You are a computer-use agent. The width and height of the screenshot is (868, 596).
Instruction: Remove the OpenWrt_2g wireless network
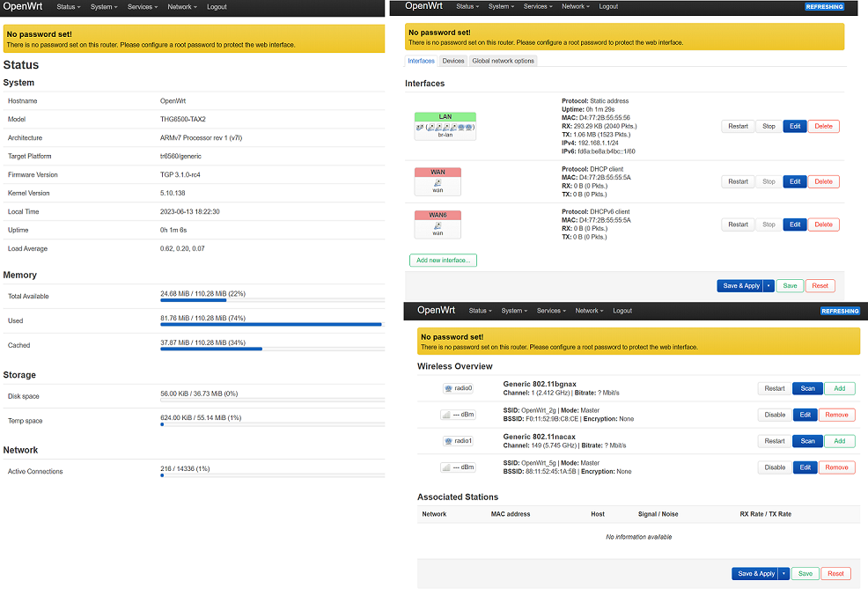[x=836, y=415]
